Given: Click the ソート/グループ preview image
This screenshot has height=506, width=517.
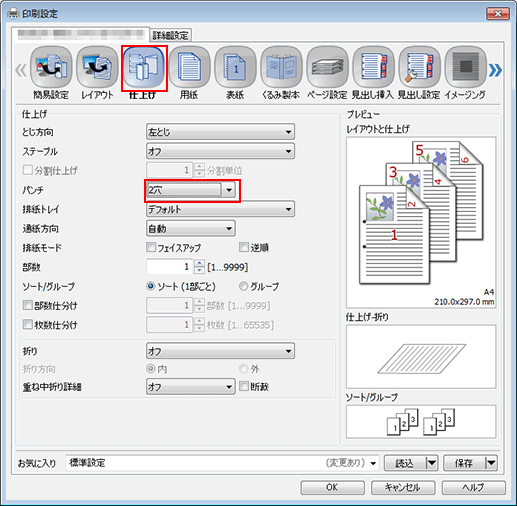Looking at the screenshot, I should (x=421, y=422).
